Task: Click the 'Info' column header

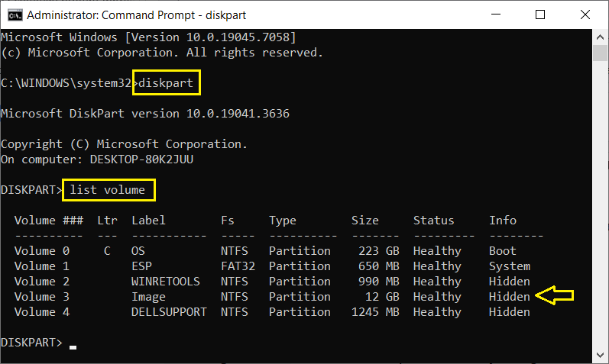Action: pos(503,221)
